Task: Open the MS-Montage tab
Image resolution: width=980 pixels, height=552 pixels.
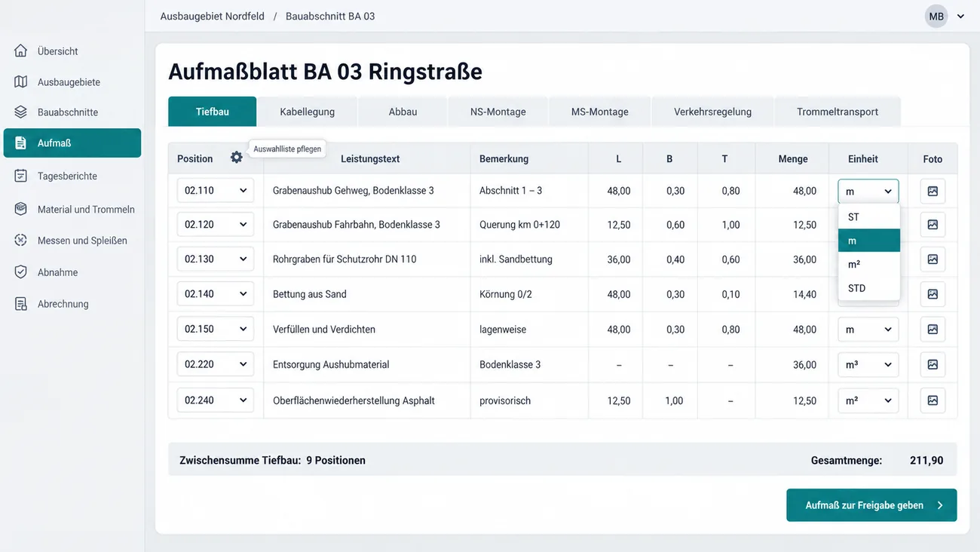Action: 600,112
